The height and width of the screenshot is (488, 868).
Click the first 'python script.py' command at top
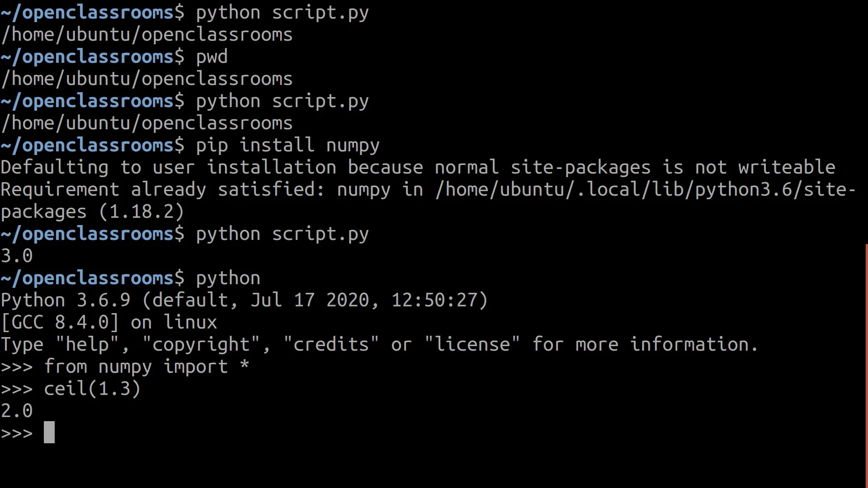point(282,13)
